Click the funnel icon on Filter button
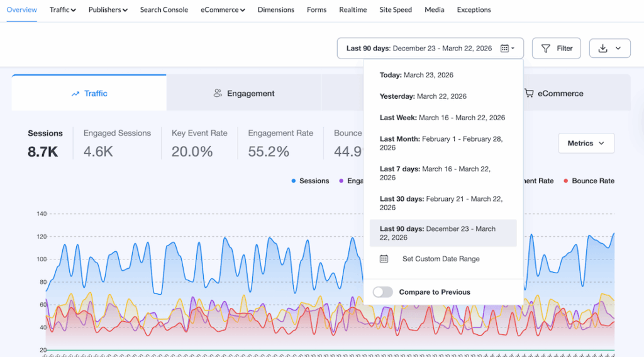The image size is (644, 357). [x=546, y=48]
